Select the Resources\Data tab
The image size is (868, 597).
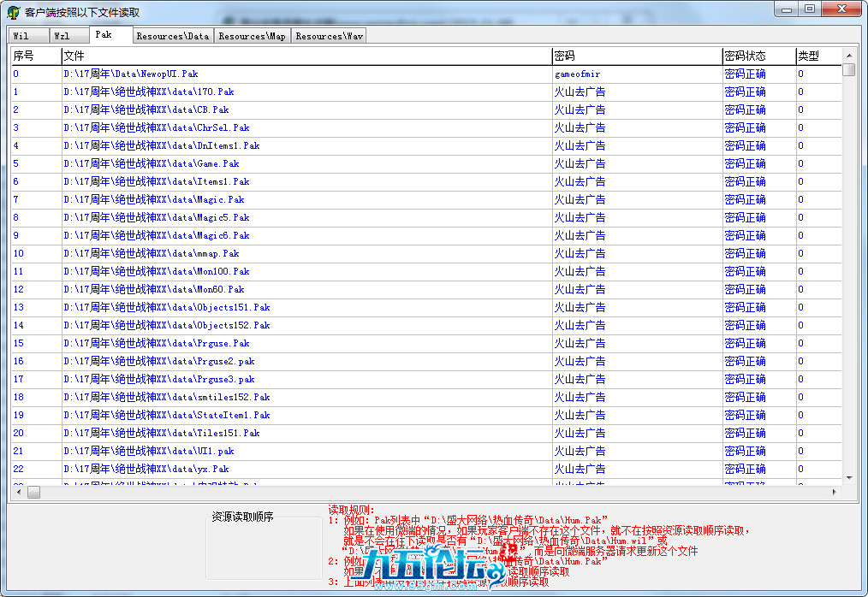[x=172, y=36]
